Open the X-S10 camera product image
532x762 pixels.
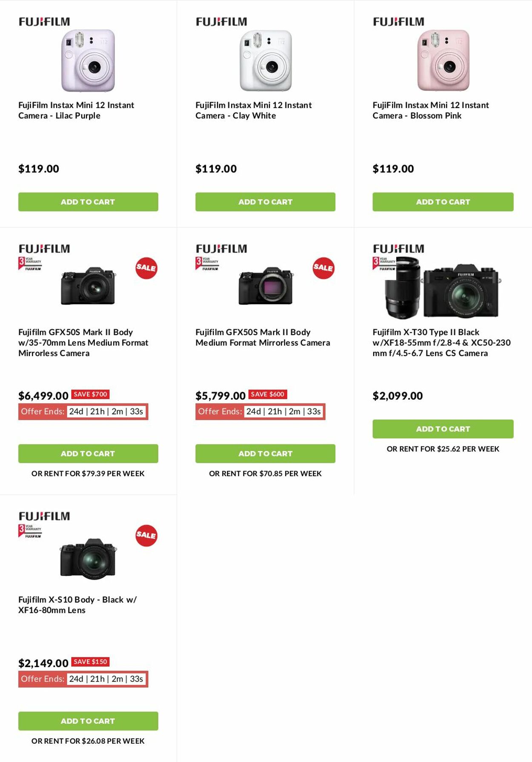[x=88, y=558]
